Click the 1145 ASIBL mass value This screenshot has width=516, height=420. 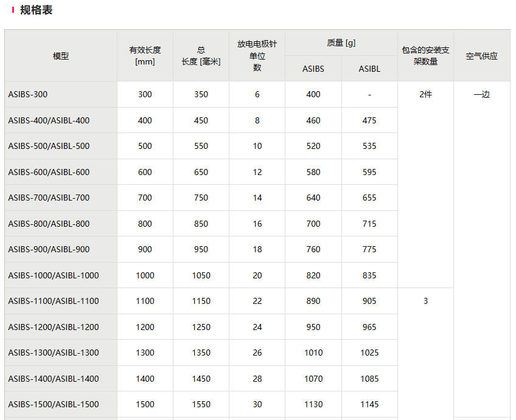(x=369, y=404)
